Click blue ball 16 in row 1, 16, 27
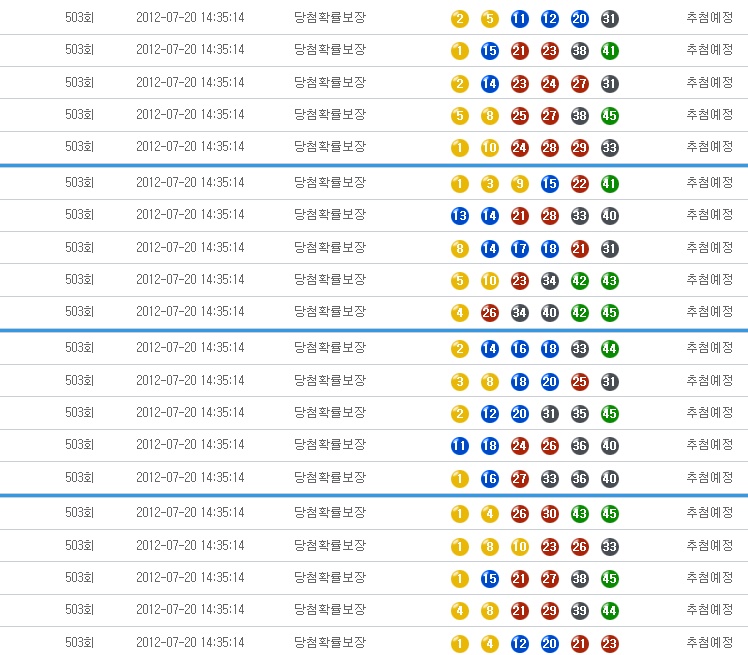748x655 pixels. [489, 479]
